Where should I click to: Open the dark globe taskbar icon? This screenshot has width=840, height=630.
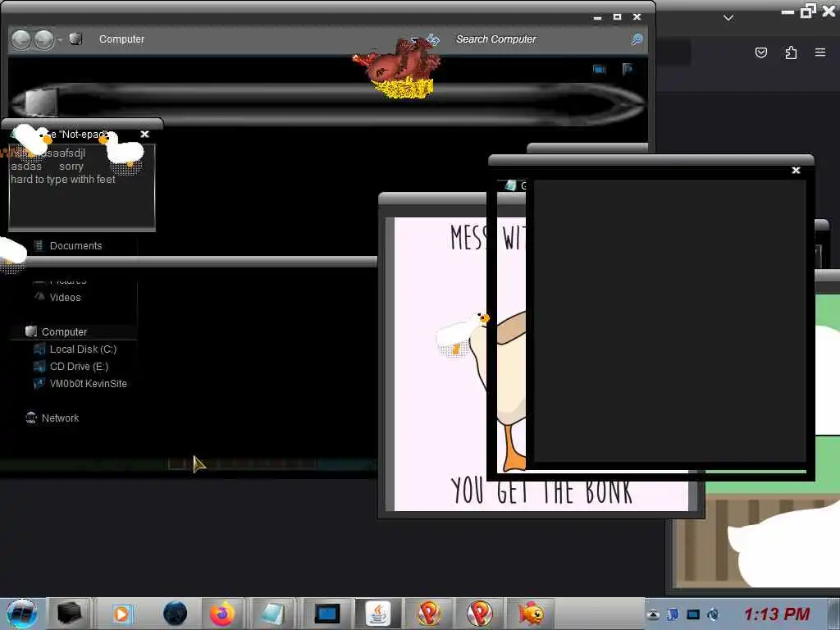175,614
